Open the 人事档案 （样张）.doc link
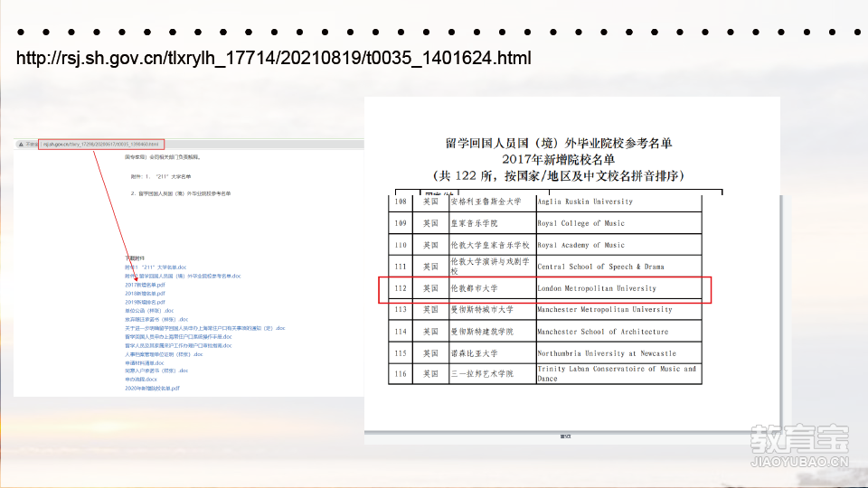The height and width of the screenshot is (488, 868). (x=164, y=354)
